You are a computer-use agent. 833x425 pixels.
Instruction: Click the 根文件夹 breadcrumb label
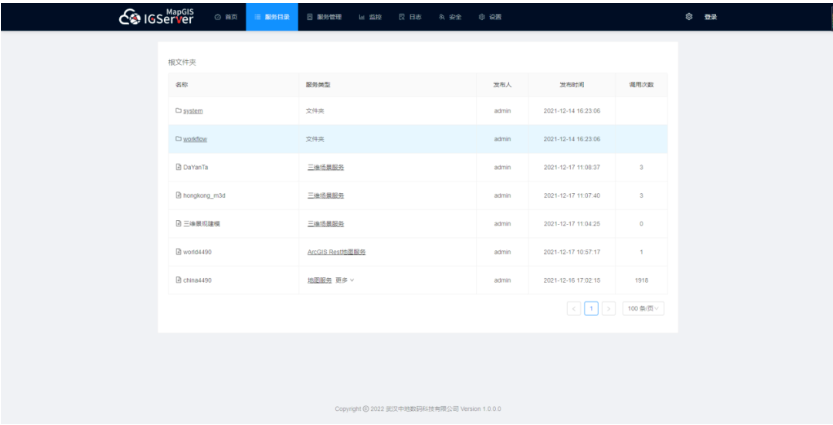click(x=182, y=62)
